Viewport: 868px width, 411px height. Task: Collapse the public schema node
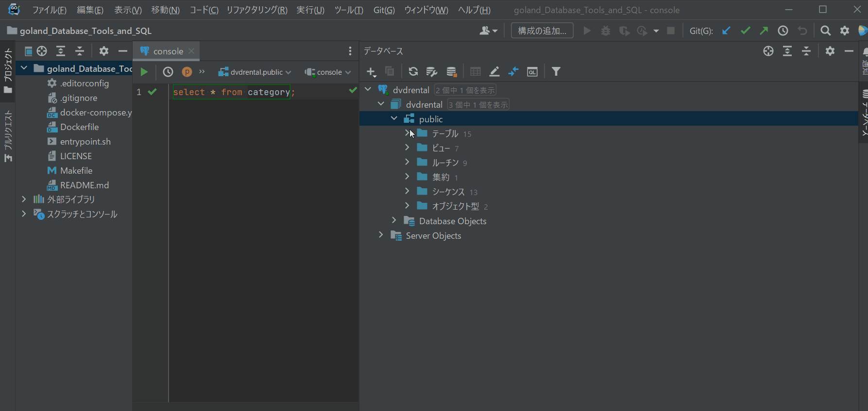pos(394,119)
